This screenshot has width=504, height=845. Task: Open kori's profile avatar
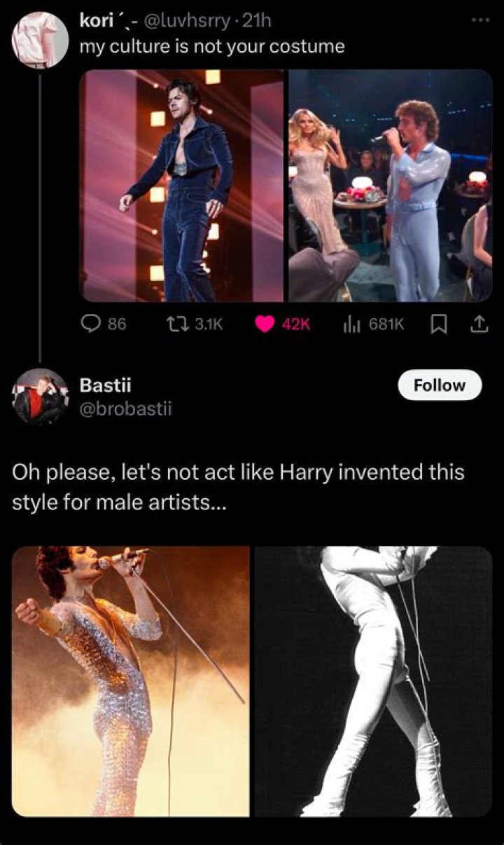(x=38, y=39)
